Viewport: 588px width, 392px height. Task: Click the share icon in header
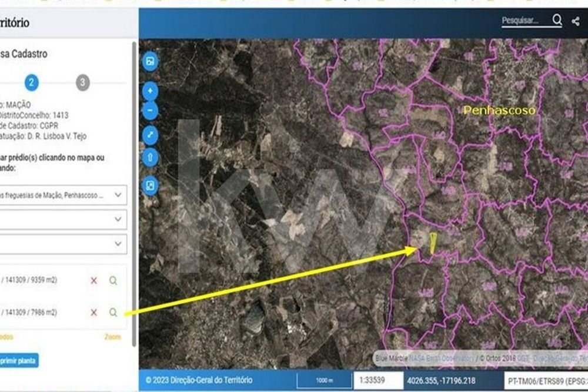(x=576, y=21)
